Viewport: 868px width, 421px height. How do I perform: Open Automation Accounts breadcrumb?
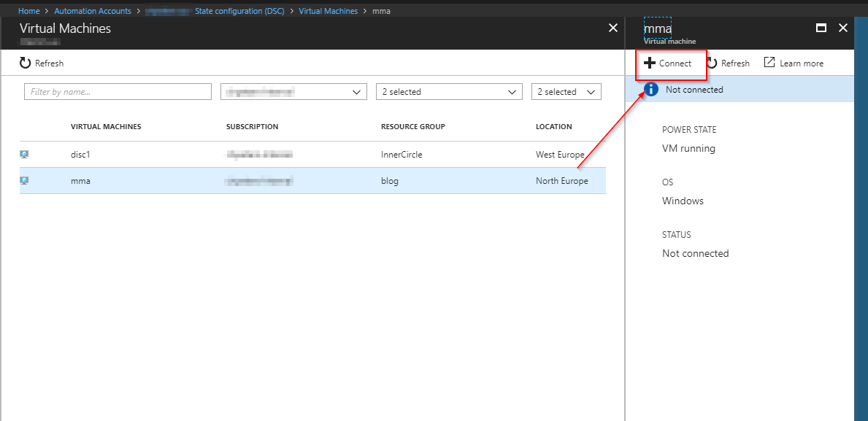tap(93, 11)
